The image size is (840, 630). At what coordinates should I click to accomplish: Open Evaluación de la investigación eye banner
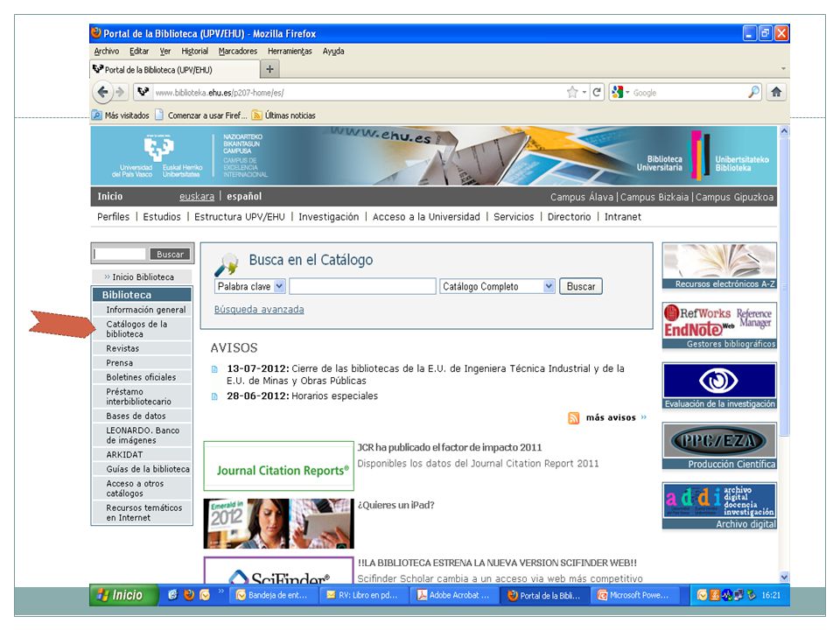719,386
